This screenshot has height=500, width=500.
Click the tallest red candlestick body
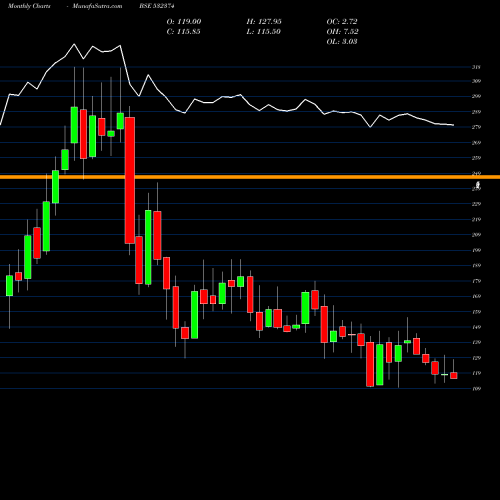[x=130, y=180]
